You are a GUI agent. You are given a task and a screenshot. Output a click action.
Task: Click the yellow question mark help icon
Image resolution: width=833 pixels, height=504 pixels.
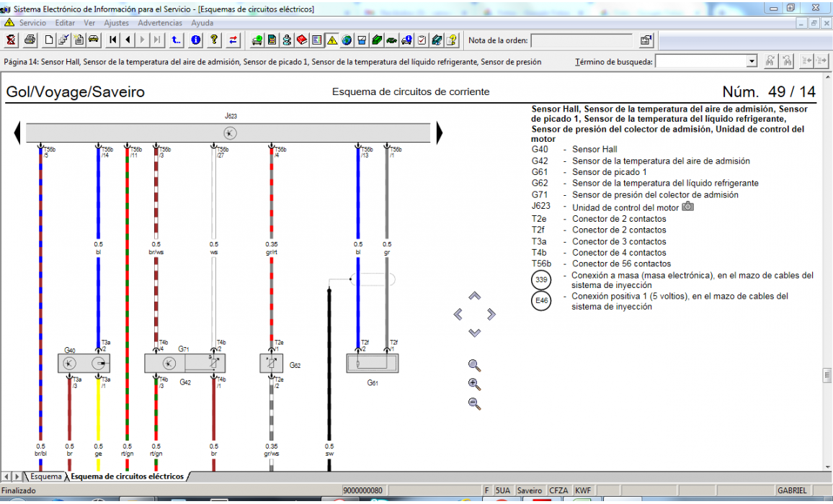[214, 40]
